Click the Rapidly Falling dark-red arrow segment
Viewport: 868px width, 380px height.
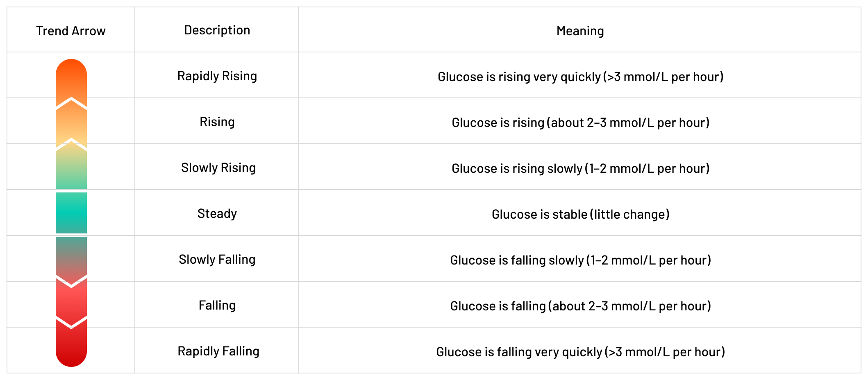(x=71, y=346)
